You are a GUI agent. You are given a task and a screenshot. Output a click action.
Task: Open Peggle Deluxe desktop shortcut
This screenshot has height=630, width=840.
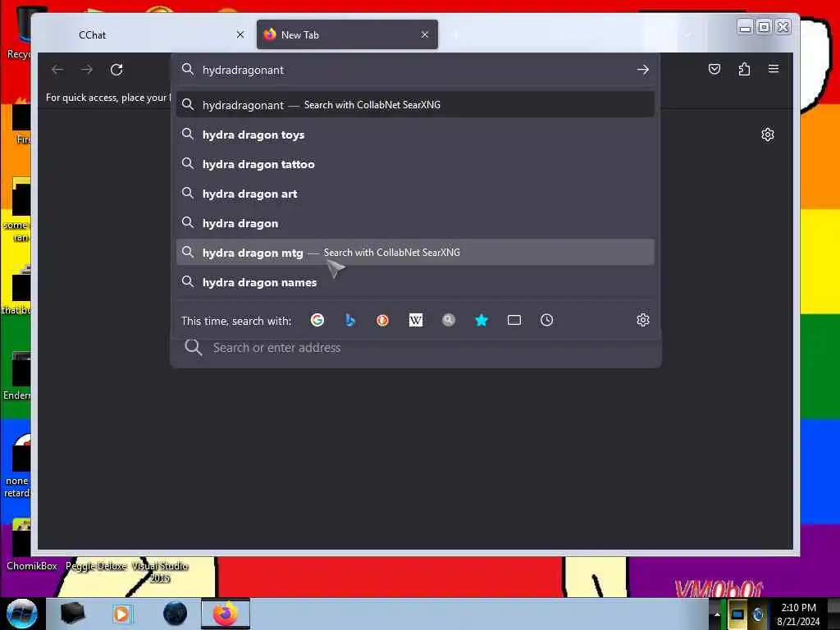[96, 566]
